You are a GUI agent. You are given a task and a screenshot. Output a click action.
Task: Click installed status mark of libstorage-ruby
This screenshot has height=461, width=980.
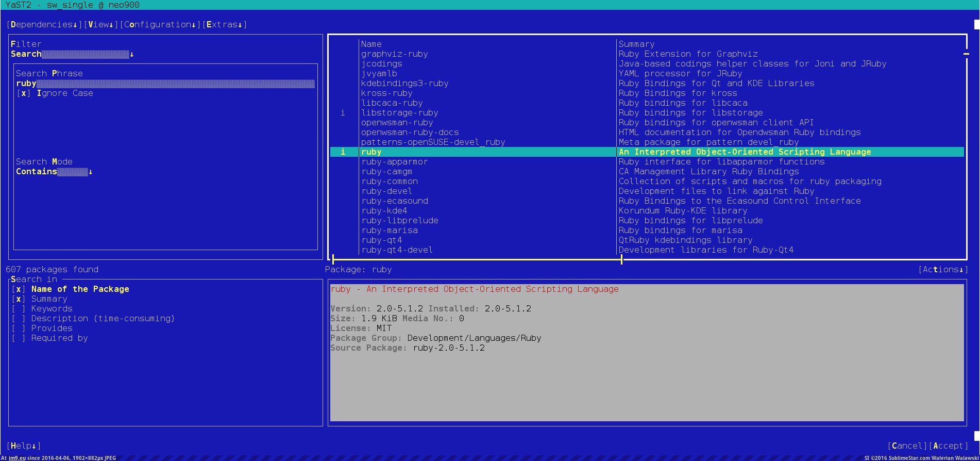(343, 113)
